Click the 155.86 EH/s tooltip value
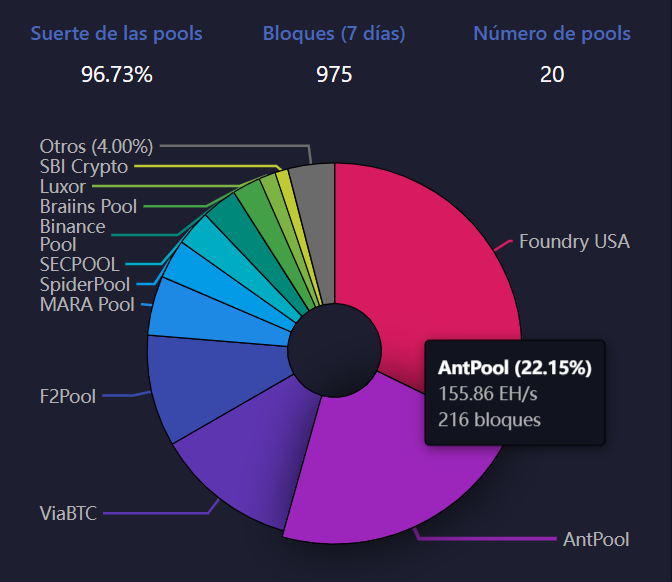The height and width of the screenshot is (582, 672). pos(488,393)
